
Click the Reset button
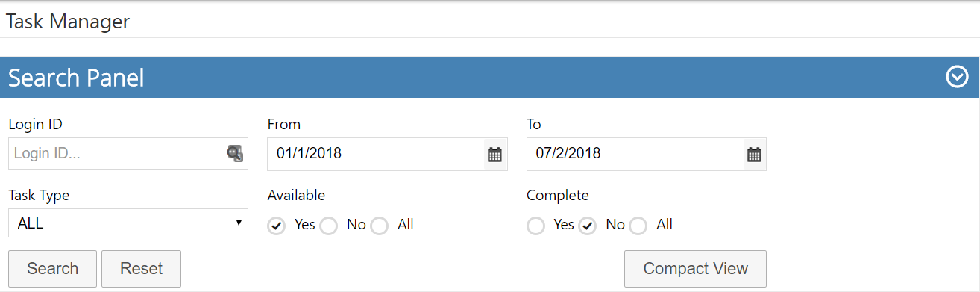141,269
